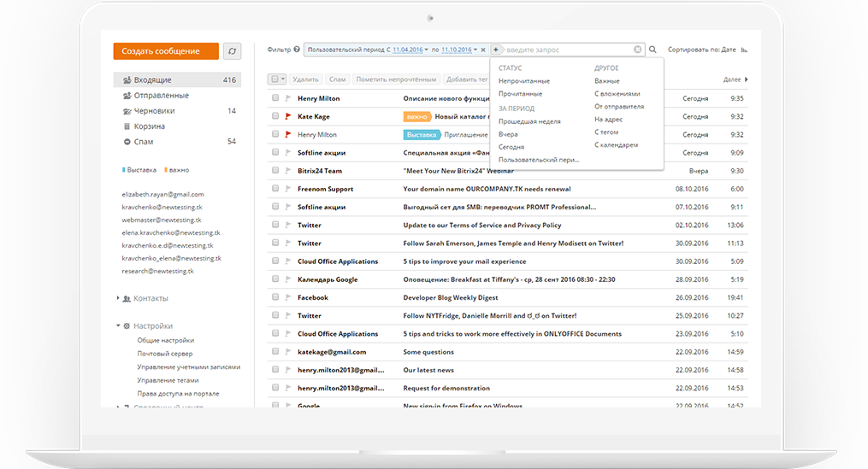Click the refresh mail icon button

pos(232,51)
